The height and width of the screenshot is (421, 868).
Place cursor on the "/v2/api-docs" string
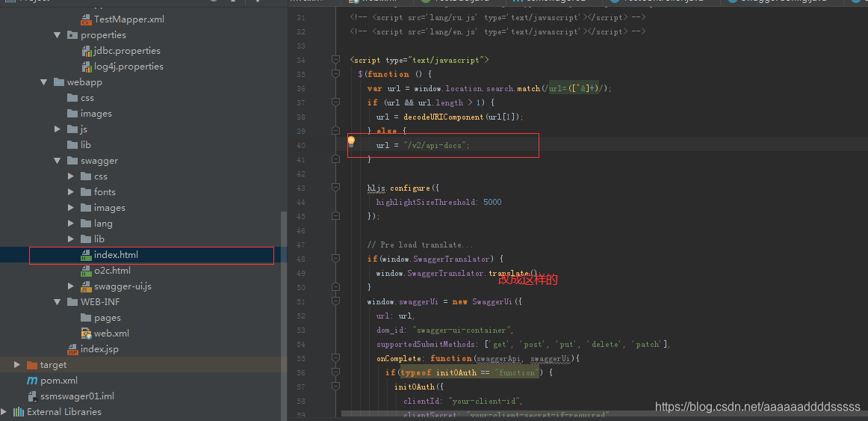point(436,145)
